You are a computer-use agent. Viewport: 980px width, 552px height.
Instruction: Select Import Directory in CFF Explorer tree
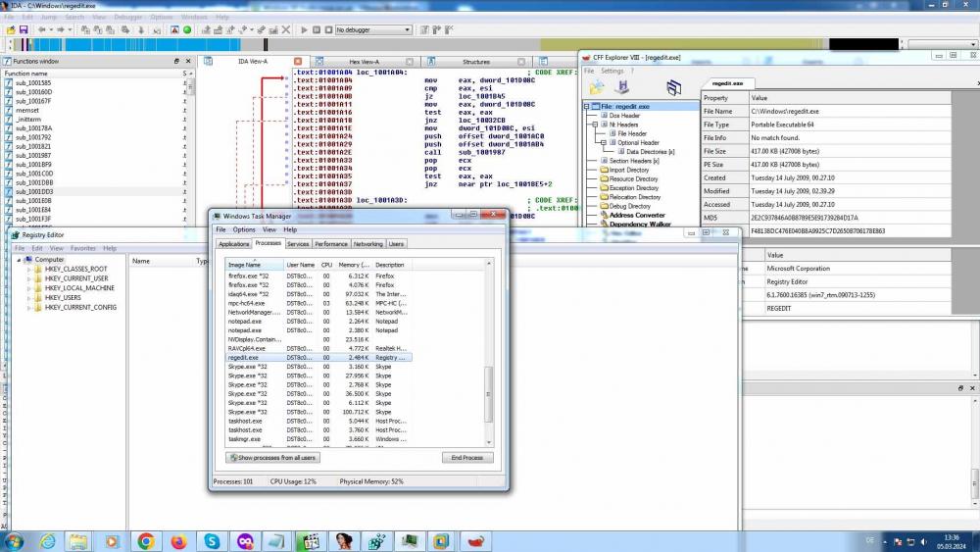coord(629,170)
